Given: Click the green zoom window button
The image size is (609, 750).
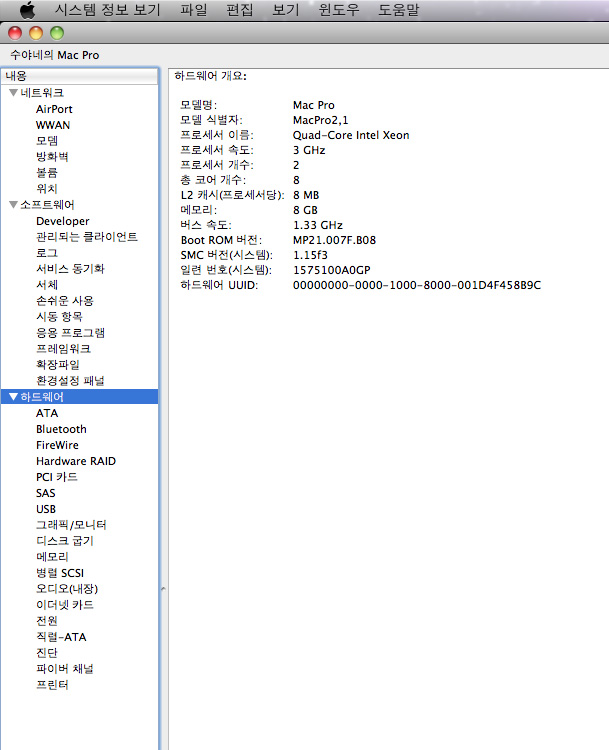Looking at the screenshot, I should pyautogui.click(x=57, y=33).
